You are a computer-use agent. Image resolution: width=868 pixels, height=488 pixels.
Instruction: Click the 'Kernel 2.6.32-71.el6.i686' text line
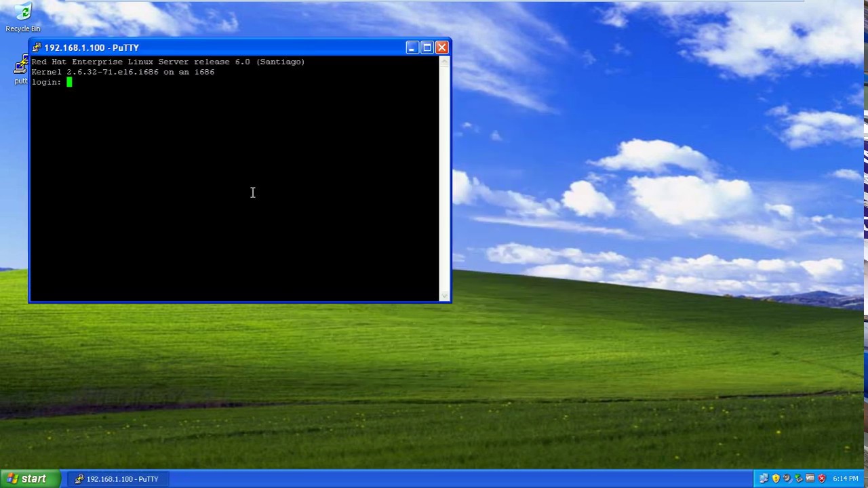click(x=123, y=72)
